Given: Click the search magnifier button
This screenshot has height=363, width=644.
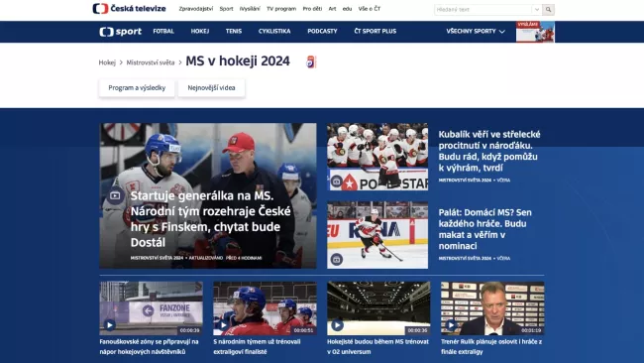Looking at the screenshot, I should [x=548, y=10].
